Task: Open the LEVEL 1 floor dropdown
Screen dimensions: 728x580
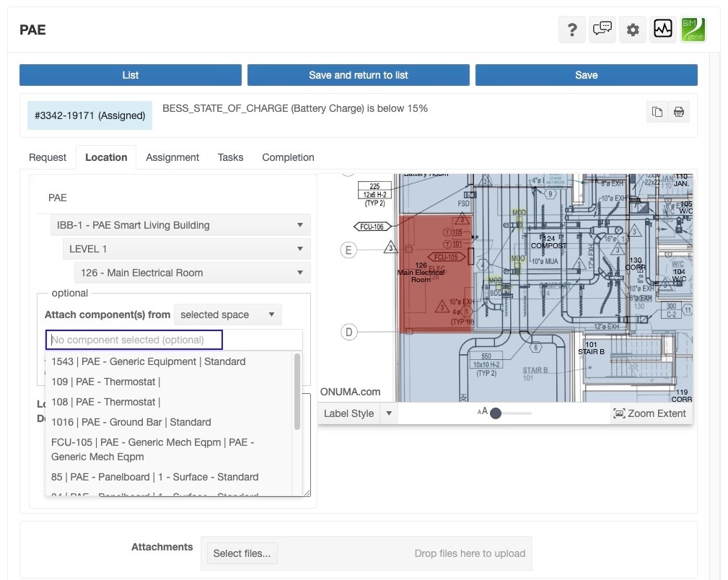Action: (185, 249)
